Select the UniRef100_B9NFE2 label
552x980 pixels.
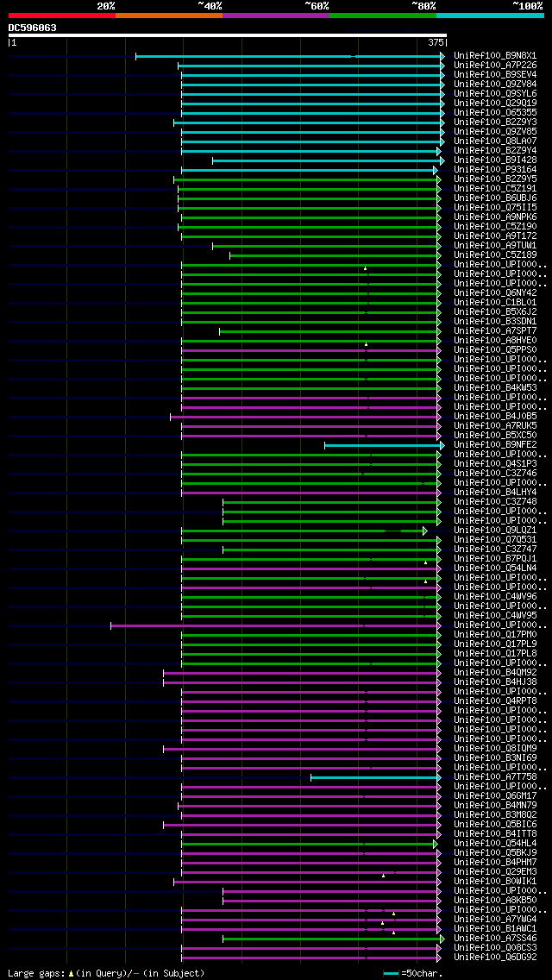tap(495, 445)
